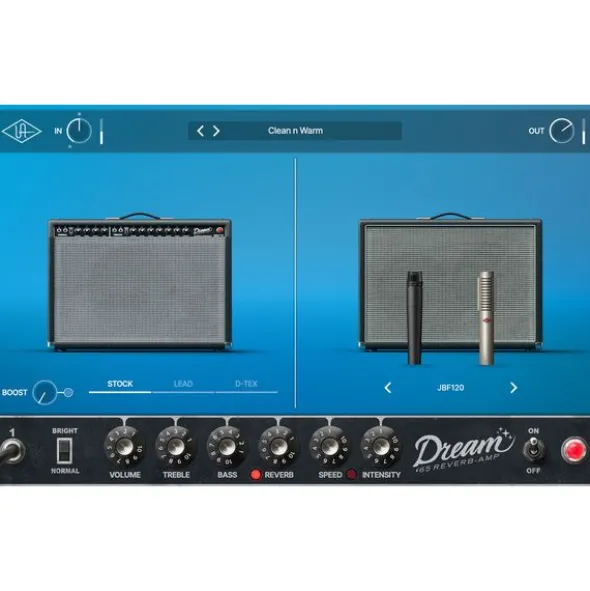Click the JBF120 speaker name
Viewport: 590px width, 591px height.
tap(451, 388)
